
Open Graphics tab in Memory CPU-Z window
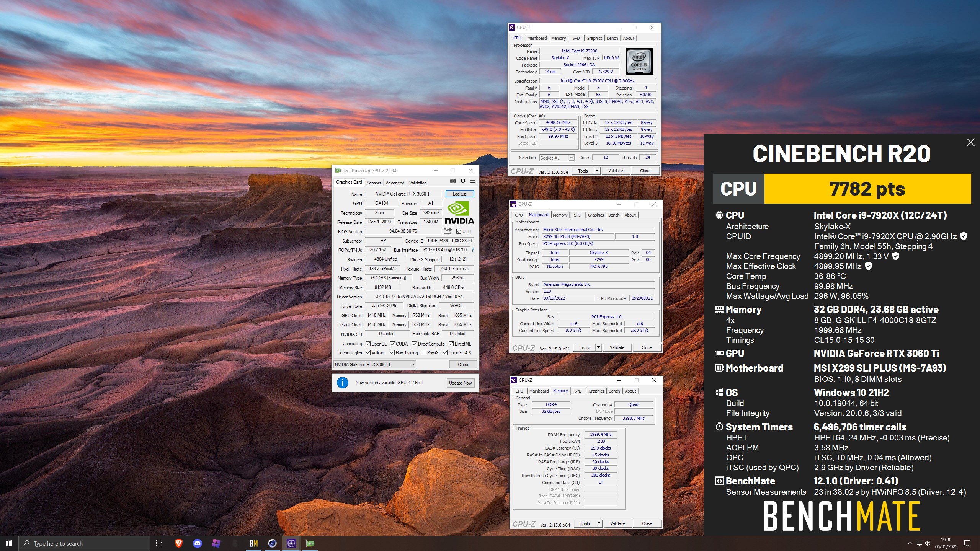coord(596,391)
